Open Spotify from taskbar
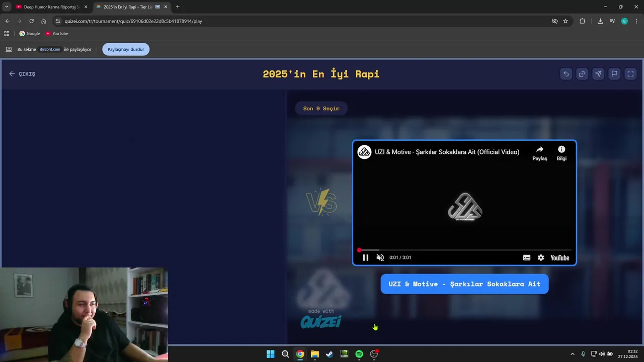This screenshot has height=362, width=644. [x=359, y=354]
